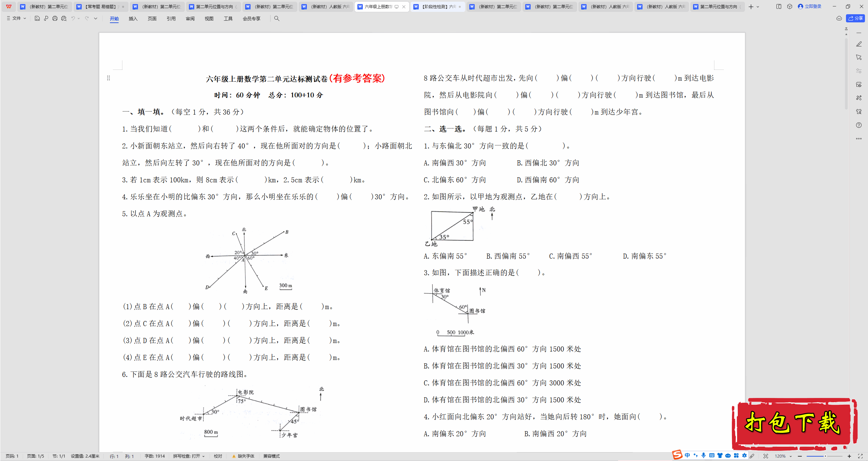Viewport: 868px width, 461px height.
Task: Open the Sogou soft keyboard icon
Action: tap(712, 456)
